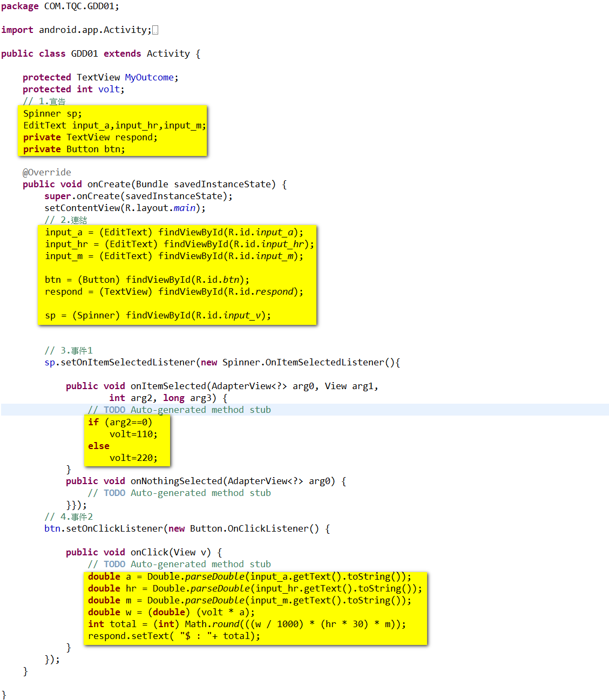This screenshot has width=609, height=700.
Task: Click the 'sp.setOnItemSelectedListener' line
Action: [222, 363]
